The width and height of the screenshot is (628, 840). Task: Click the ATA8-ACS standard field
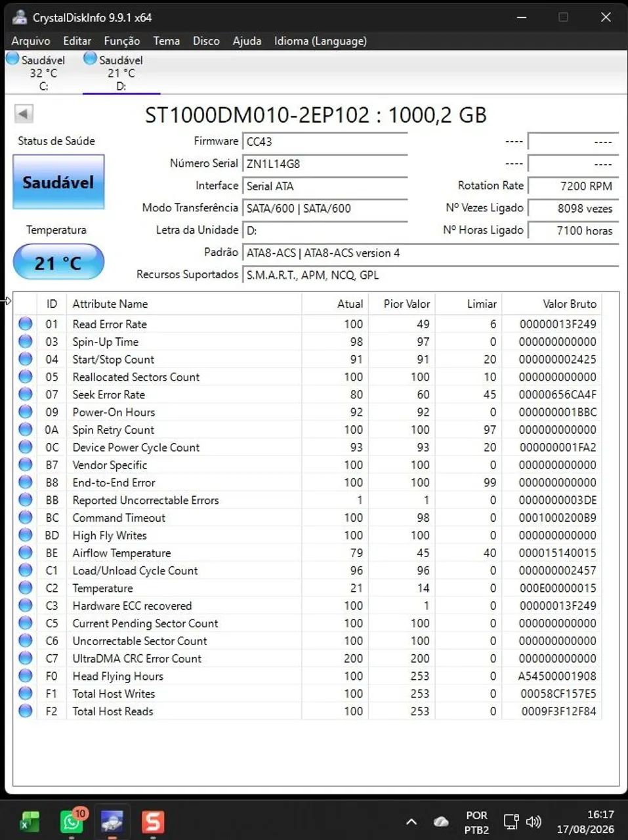pos(430,253)
